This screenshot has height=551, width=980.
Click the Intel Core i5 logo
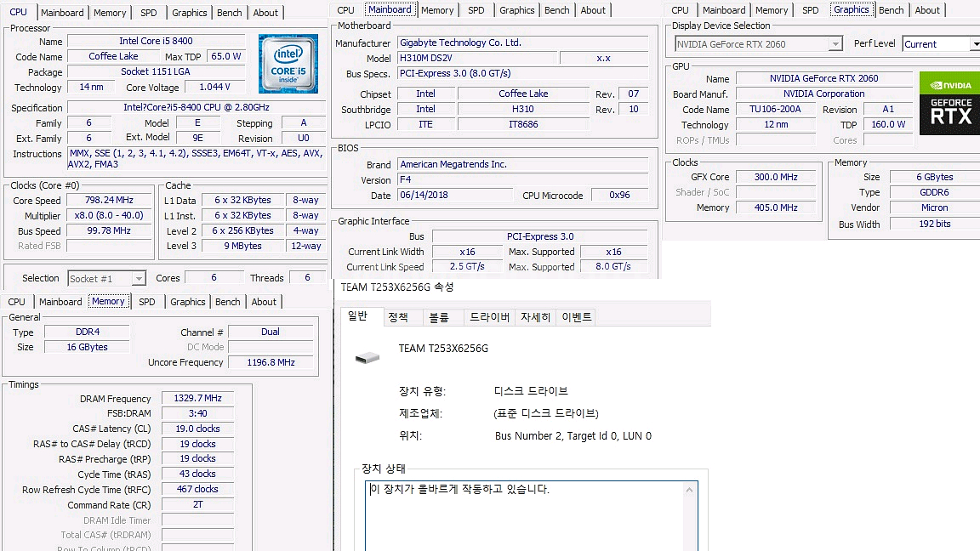click(288, 64)
